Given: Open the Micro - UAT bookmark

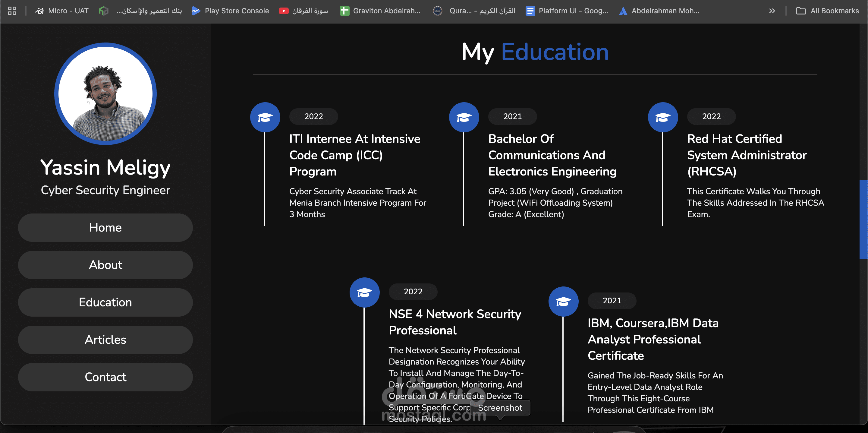Looking at the screenshot, I should (62, 11).
